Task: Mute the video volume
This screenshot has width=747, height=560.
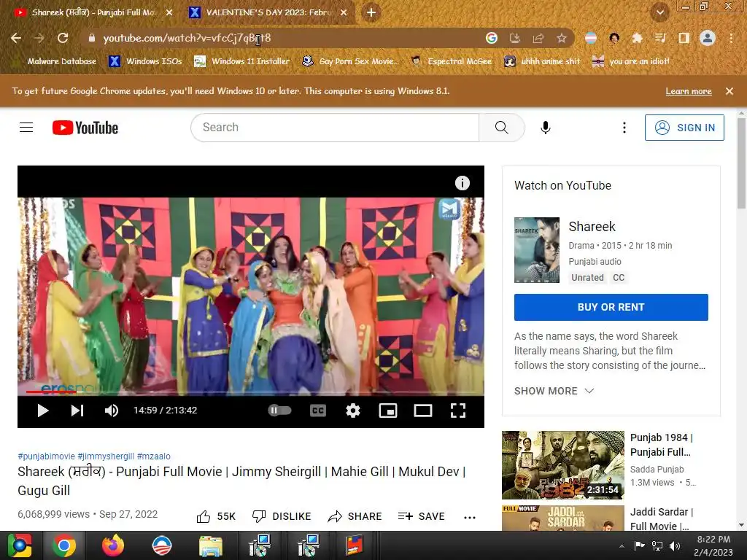Action: [112, 411]
